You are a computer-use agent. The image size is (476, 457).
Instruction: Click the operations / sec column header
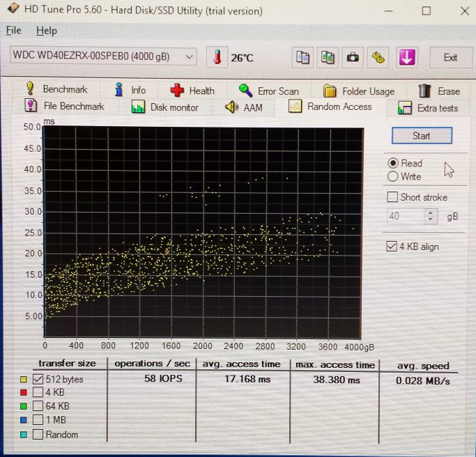click(153, 364)
